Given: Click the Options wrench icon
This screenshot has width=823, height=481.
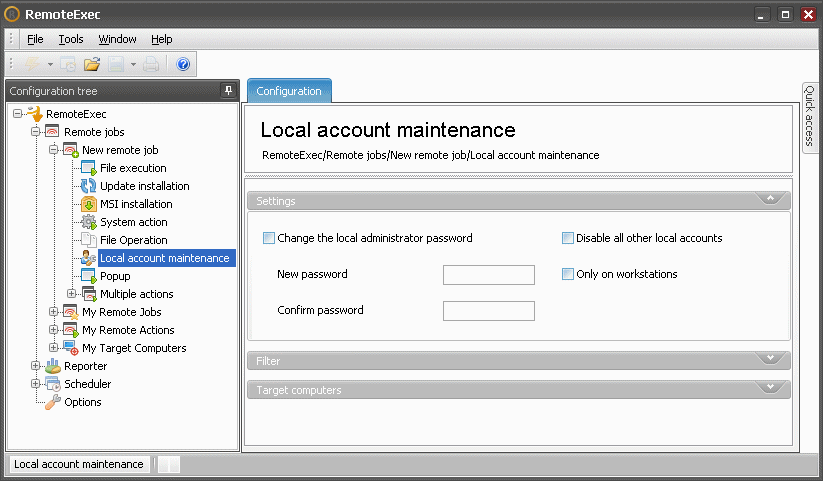Looking at the screenshot, I should point(52,402).
